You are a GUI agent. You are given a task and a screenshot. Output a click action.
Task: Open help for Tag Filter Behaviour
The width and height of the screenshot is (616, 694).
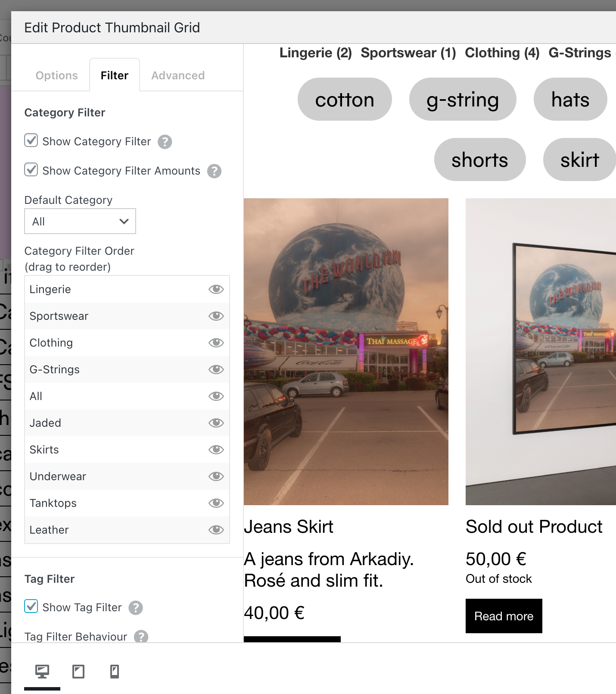tap(141, 637)
